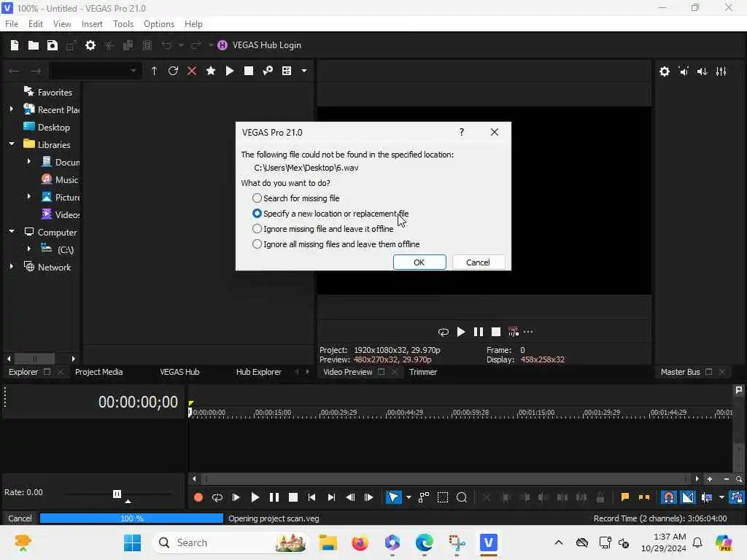Screen dimensions: 747x560
Task: Go to end of timeline
Action: (331, 497)
